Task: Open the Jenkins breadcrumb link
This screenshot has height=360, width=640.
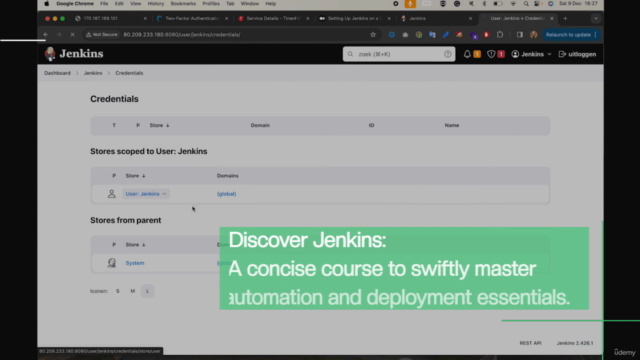Action: pyautogui.click(x=93, y=73)
